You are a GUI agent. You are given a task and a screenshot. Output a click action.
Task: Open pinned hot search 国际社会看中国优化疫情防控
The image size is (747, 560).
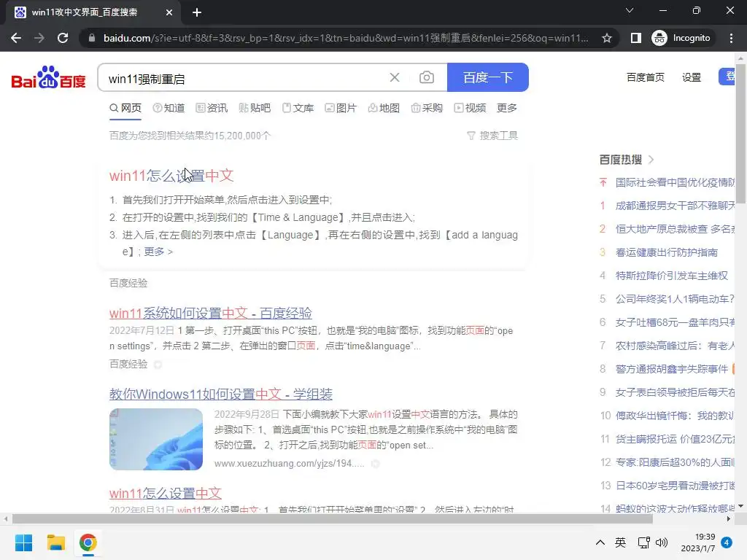tap(675, 182)
